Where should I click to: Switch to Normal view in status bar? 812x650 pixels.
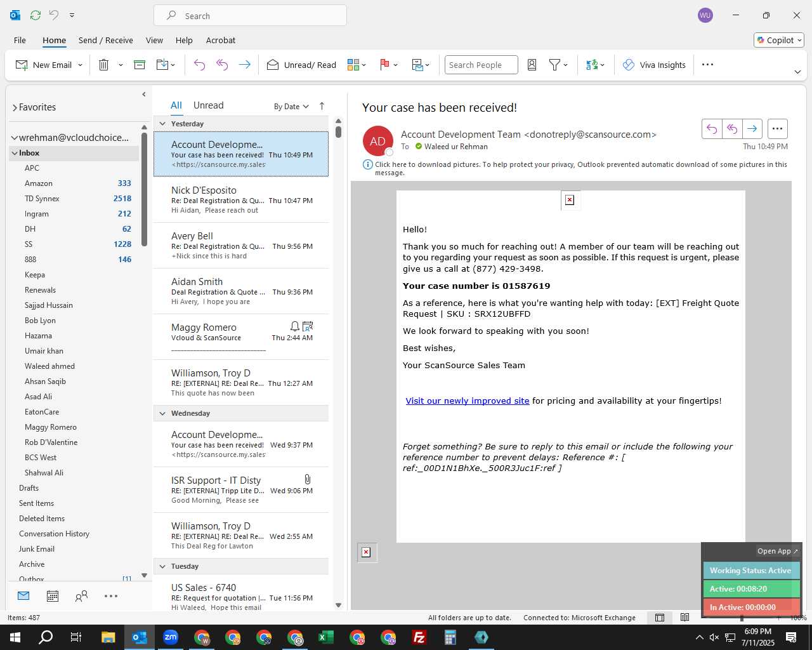[x=660, y=618]
